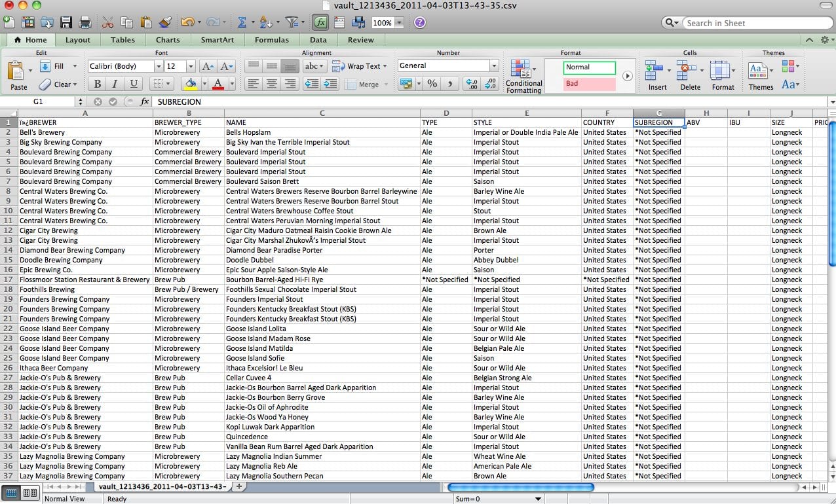Select the Format Painter brush
This screenshot has height=504, width=836.
(164, 22)
